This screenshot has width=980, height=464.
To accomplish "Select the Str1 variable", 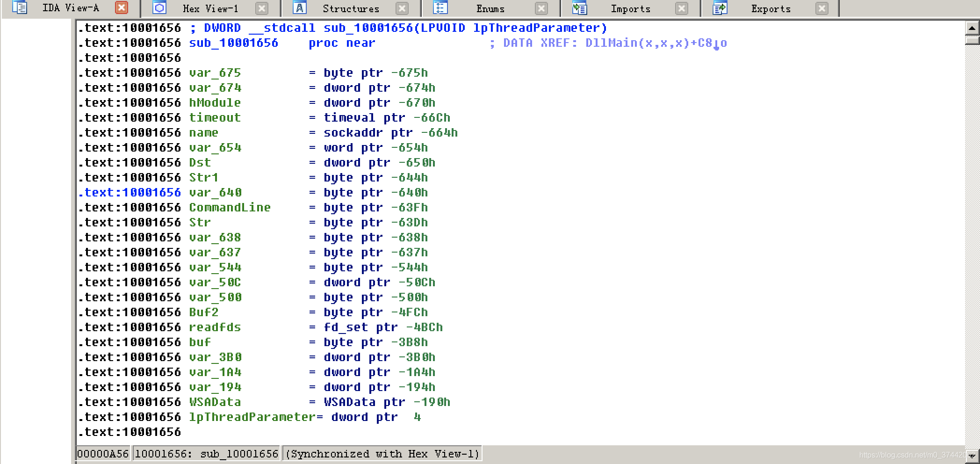I will point(204,178).
